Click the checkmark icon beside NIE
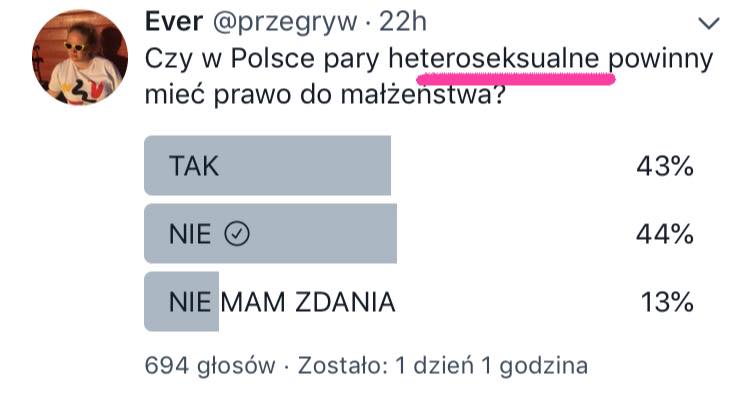The image size is (750, 394). point(237,234)
